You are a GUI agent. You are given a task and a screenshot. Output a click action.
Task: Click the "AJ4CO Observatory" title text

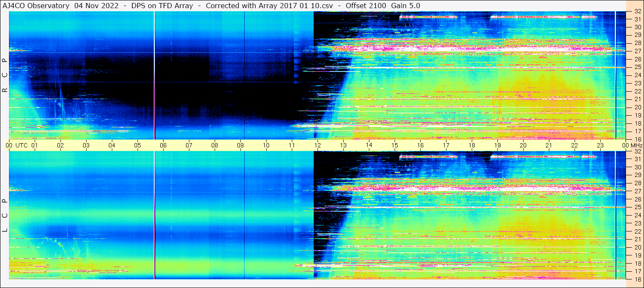click(36, 6)
